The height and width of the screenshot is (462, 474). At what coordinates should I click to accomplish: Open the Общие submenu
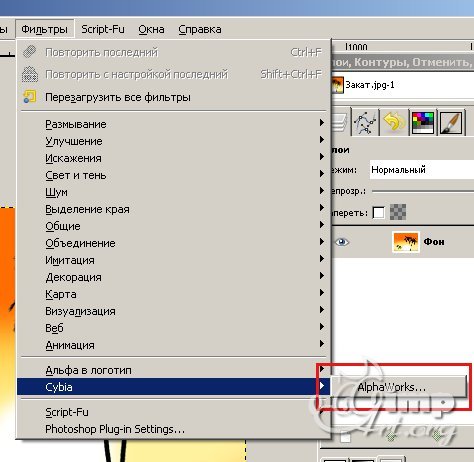[173, 226]
